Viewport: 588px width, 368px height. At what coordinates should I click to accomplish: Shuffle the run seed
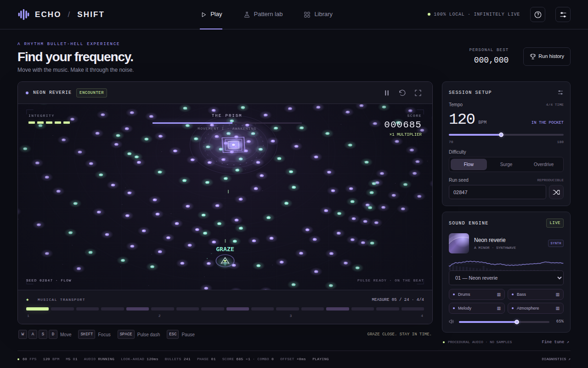[556, 192]
